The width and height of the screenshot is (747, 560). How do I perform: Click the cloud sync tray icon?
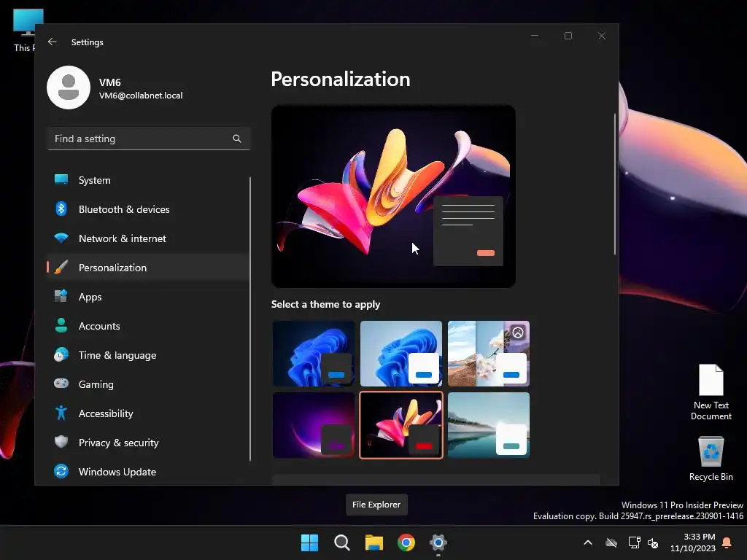pyautogui.click(x=611, y=542)
